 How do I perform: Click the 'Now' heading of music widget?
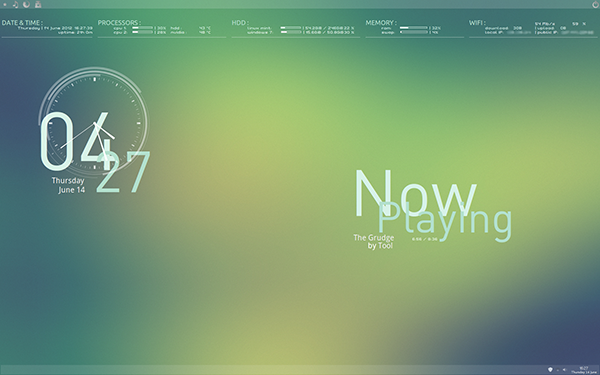(415, 194)
